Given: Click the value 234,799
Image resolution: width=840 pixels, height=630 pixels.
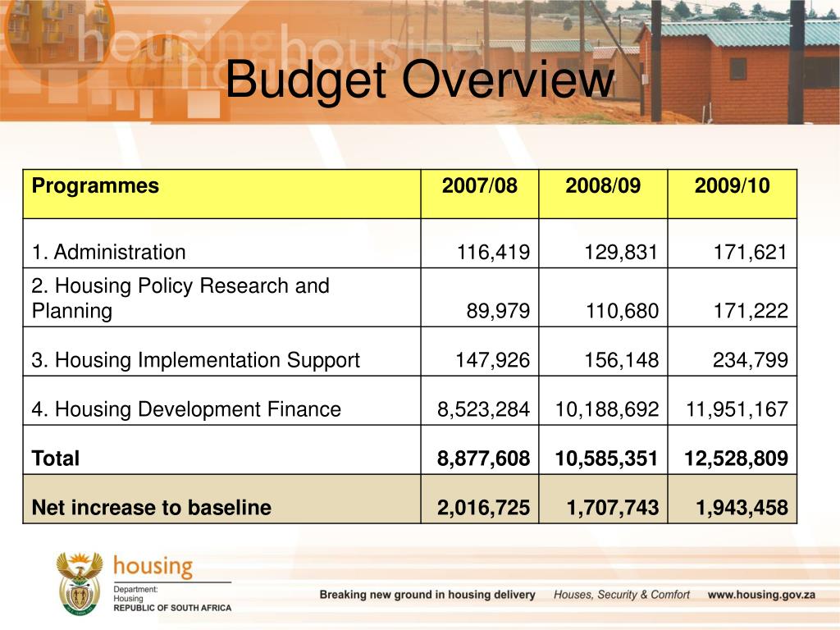Looking at the screenshot, I should 751,361.
